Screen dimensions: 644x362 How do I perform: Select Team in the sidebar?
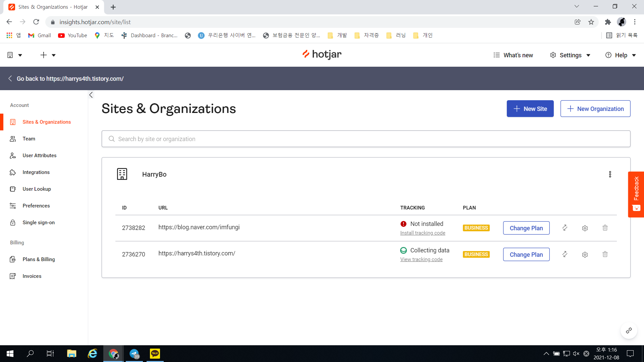[29, 139]
